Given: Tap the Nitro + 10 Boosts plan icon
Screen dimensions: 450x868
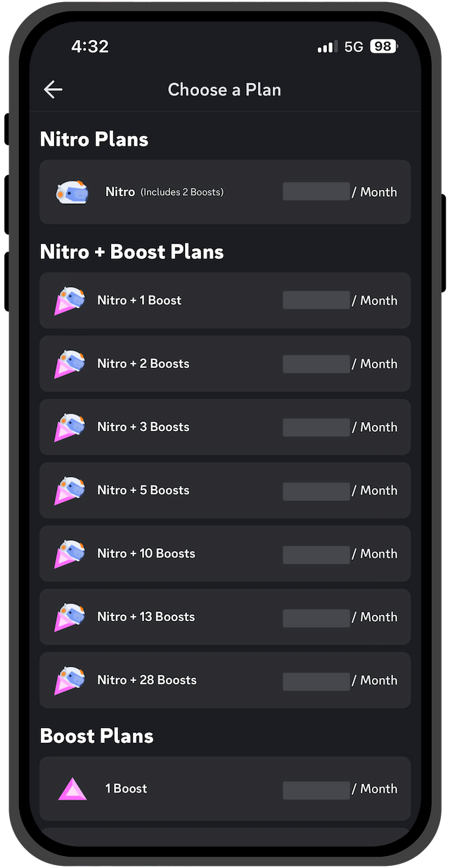Looking at the screenshot, I should pyautogui.click(x=70, y=554).
